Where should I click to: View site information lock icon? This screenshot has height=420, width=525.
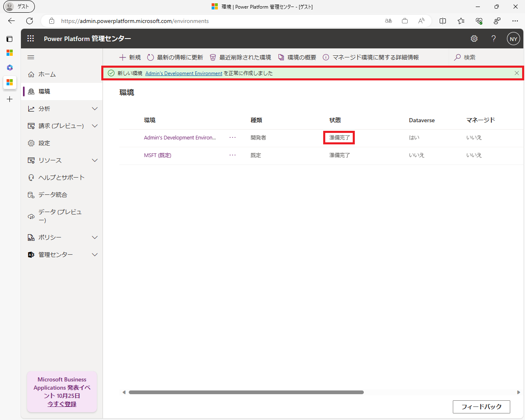[x=52, y=21]
